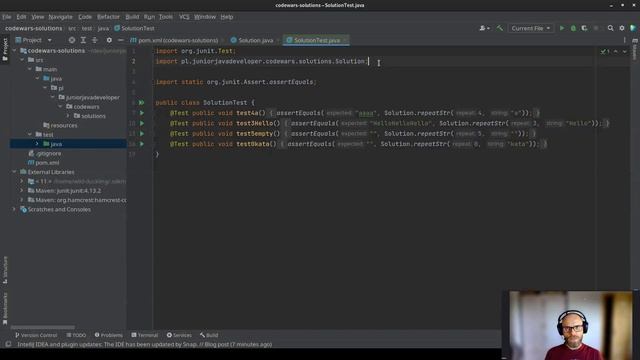Select the resources folder

(60, 125)
